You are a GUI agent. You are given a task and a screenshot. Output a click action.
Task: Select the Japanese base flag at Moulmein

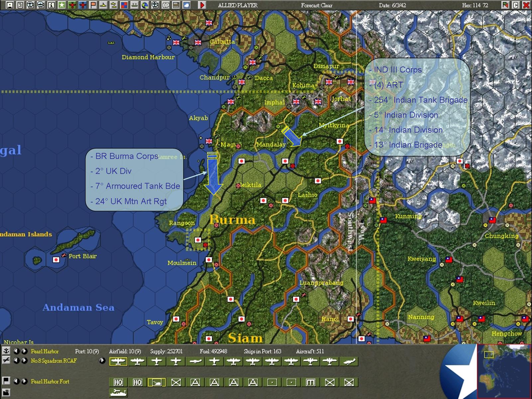[x=209, y=260]
